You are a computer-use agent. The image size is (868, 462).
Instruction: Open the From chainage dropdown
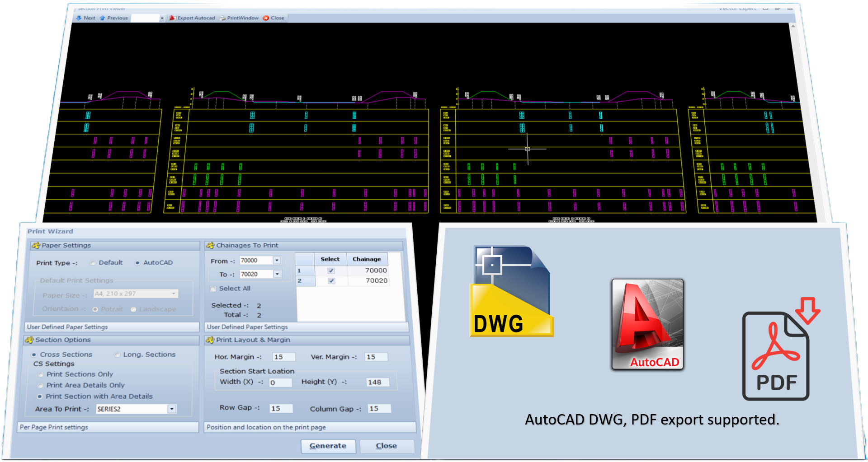[x=277, y=261]
